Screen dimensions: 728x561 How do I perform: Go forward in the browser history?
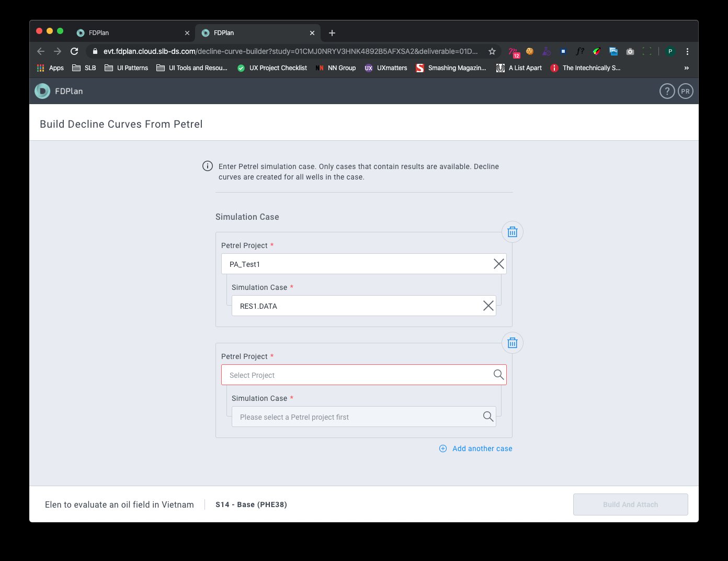tap(58, 51)
